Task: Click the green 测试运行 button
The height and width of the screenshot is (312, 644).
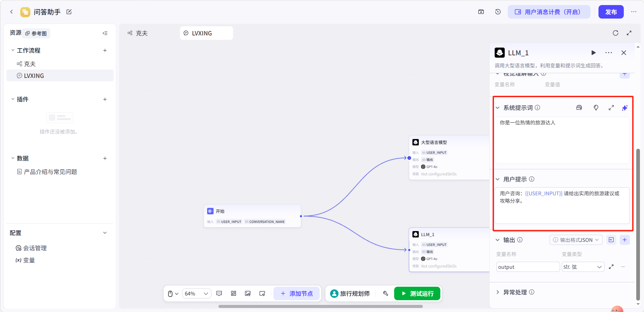Action: [417, 293]
